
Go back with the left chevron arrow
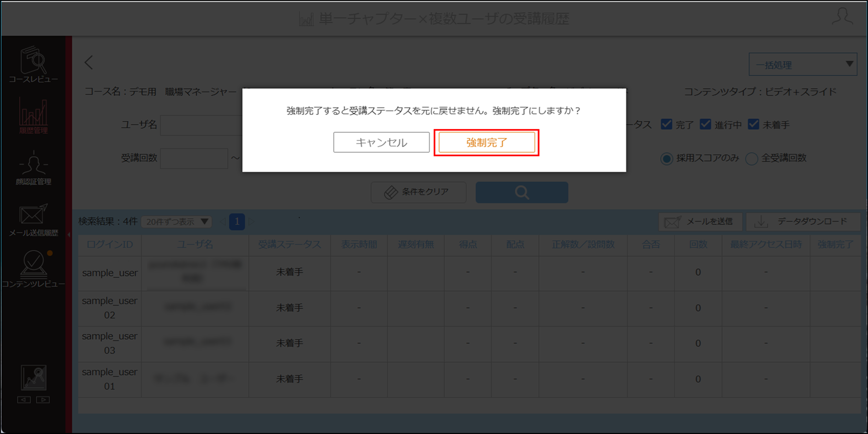(89, 62)
